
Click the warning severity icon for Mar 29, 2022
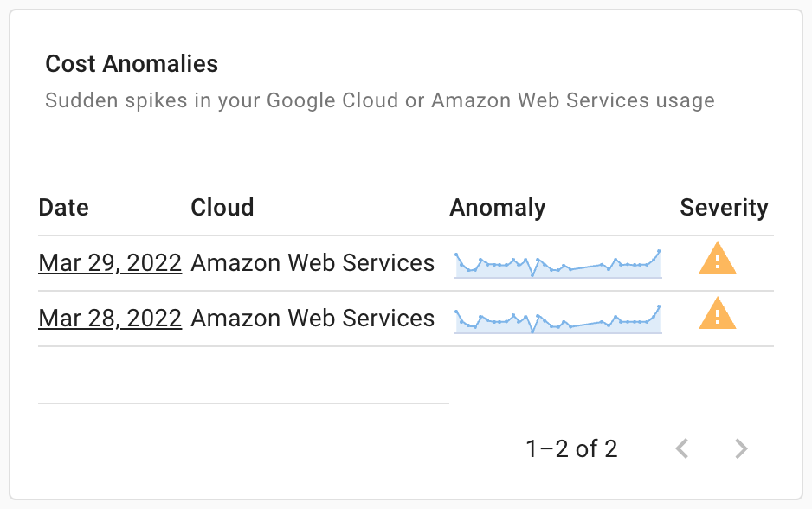coord(717,259)
